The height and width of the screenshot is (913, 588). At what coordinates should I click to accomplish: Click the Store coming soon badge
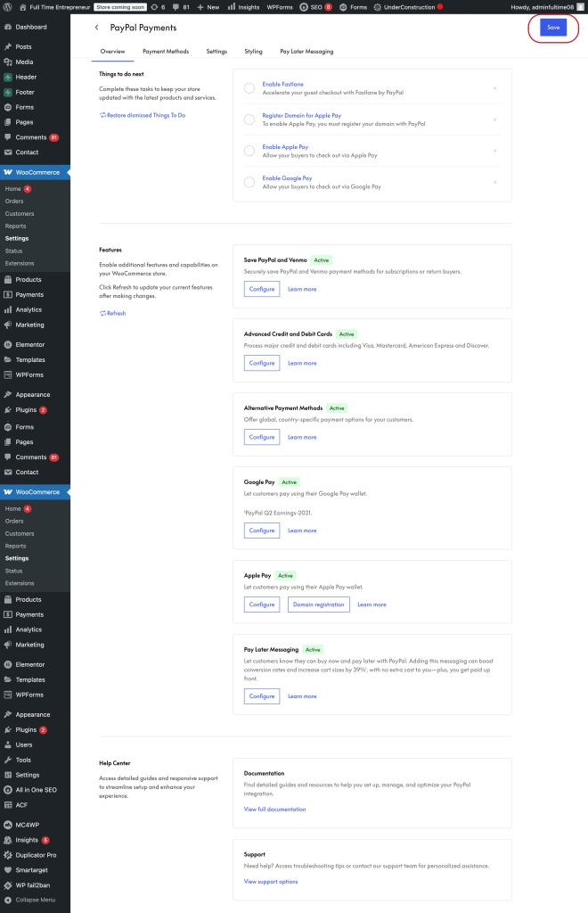(120, 7)
